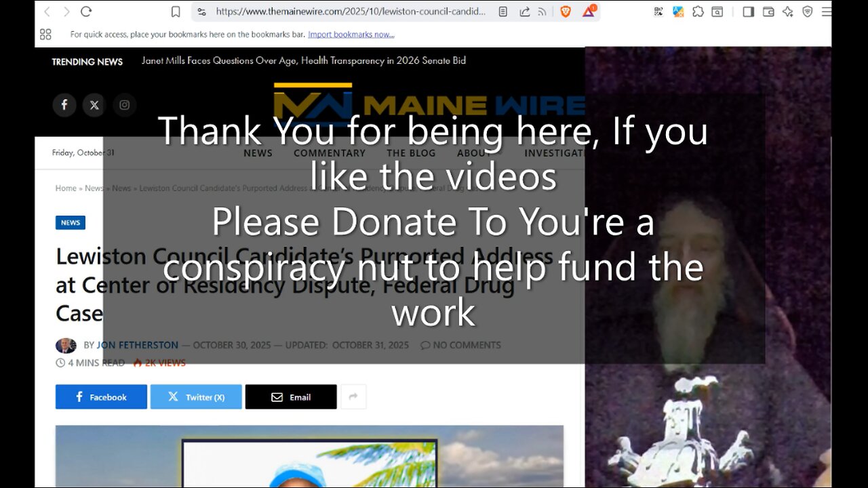
Task: Click the more share options arrow button
Action: [x=353, y=397]
